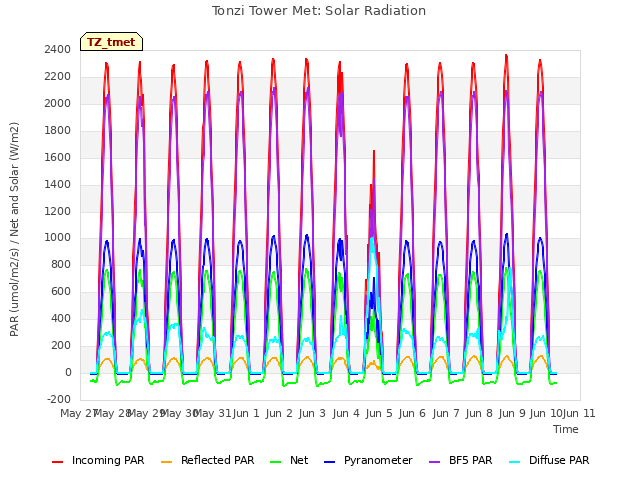The height and width of the screenshot is (480, 640).
Task: Click the lowered Jun 5 Incoming PAR peak
Action: [x=373, y=152]
